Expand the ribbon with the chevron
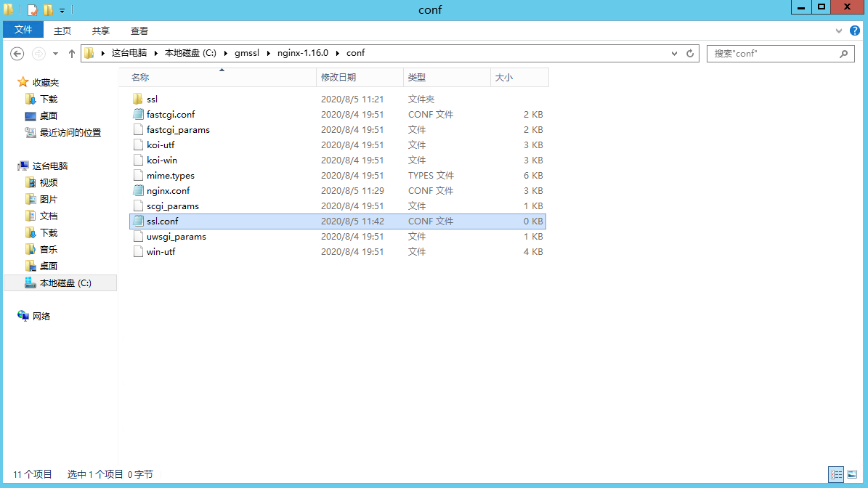Screen dimensions: 868x488 point(840,31)
